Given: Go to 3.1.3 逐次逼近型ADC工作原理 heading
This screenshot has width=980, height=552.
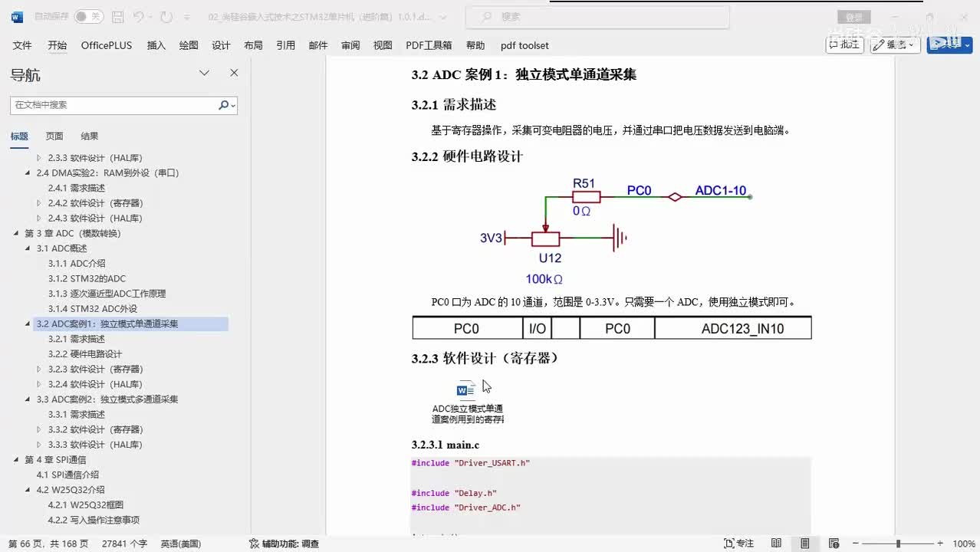Looking at the screenshot, I should click(x=107, y=294).
